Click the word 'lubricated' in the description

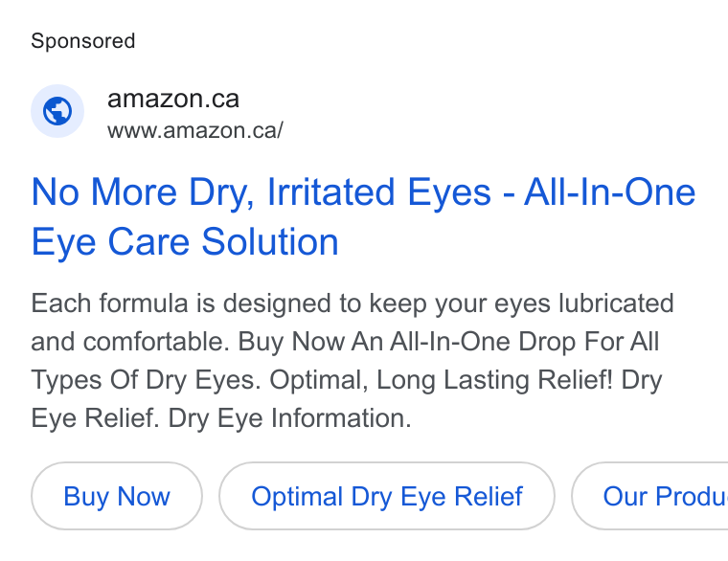[616, 303]
